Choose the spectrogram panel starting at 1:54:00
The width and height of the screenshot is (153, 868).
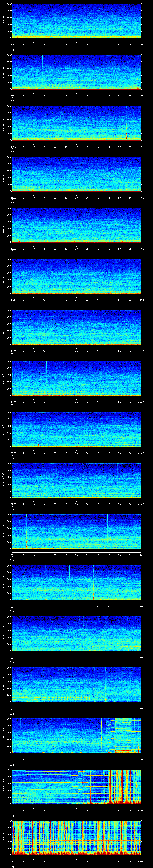click(x=77, y=634)
